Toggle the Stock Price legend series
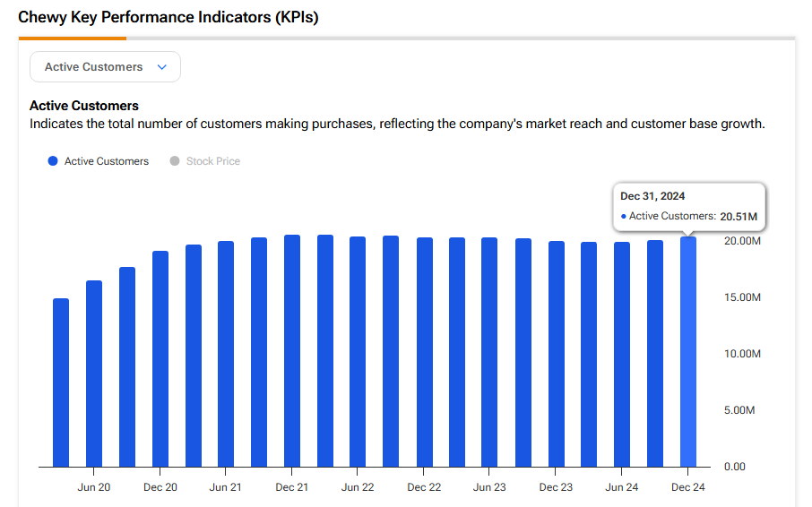Screen dimensions: 812x507 pos(205,161)
